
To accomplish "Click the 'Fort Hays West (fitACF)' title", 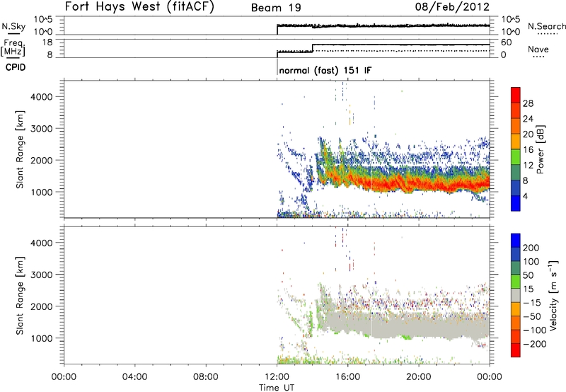I will 139,7.
